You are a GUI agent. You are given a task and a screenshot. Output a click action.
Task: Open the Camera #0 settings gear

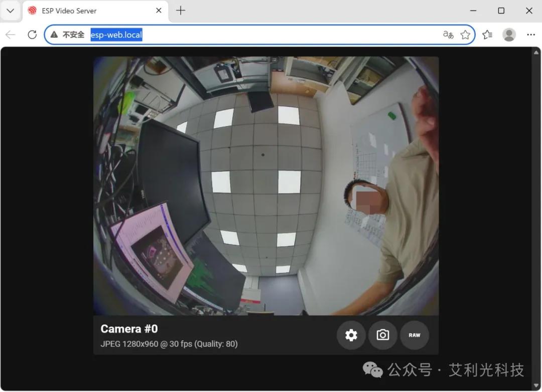pyautogui.click(x=351, y=335)
